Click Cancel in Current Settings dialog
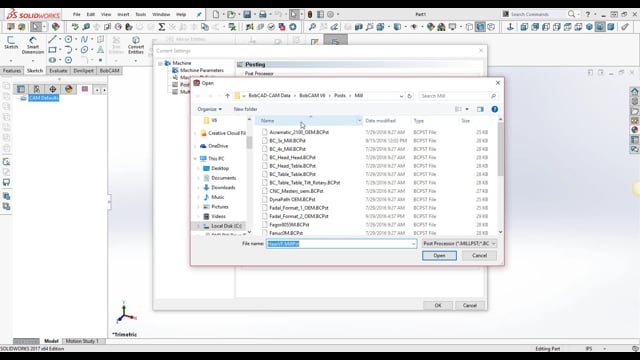 click(x=469, y=305)
